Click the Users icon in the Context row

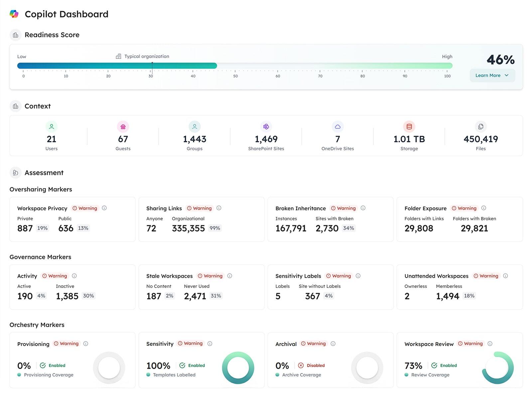click(52, 126)
